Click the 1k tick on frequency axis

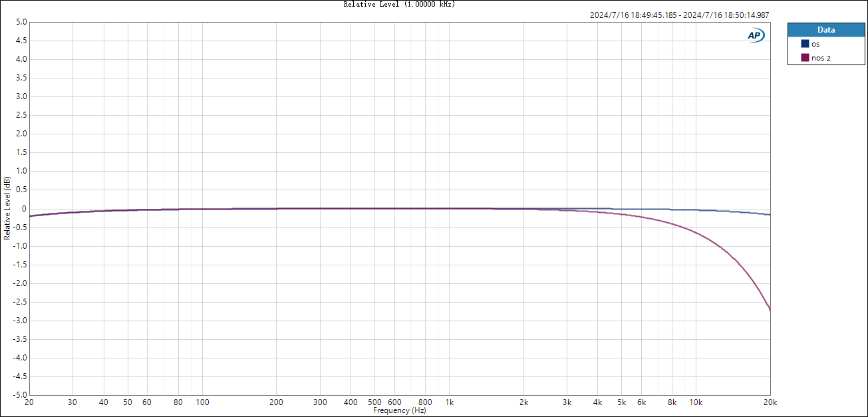pyautogui.click(x=450, y=402)
